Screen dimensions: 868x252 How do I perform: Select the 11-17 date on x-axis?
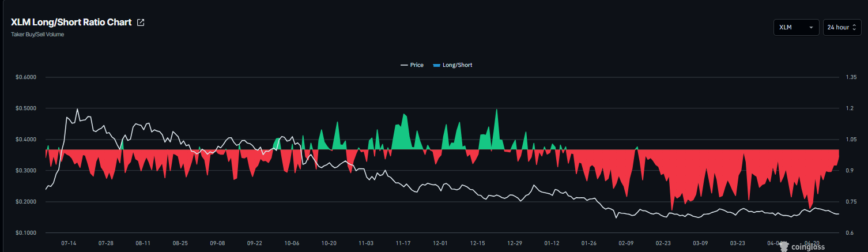click(x=402, y=243)
